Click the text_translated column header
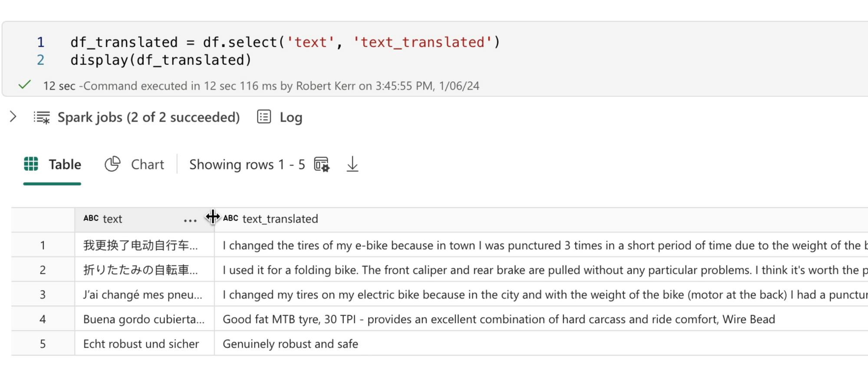Screen dimensions: 868x388 pos(280,219)
